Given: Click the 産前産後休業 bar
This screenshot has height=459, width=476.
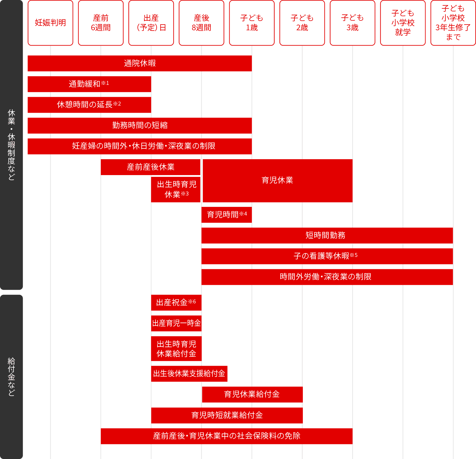Looking at the screenshot, I should (x=151, y=167).
